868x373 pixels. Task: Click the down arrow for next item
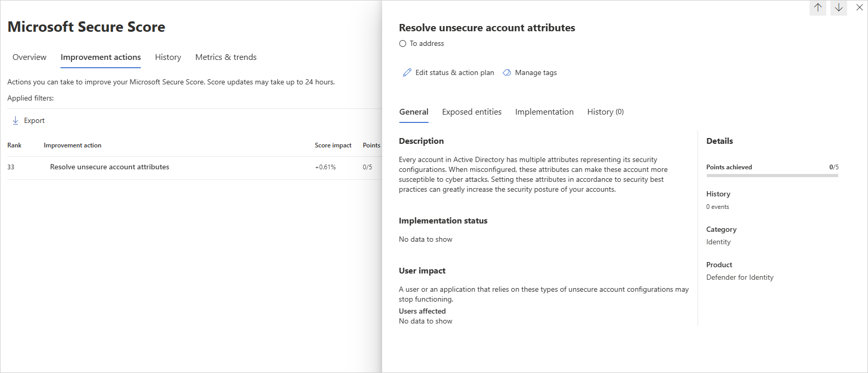[x=839, y=8]
